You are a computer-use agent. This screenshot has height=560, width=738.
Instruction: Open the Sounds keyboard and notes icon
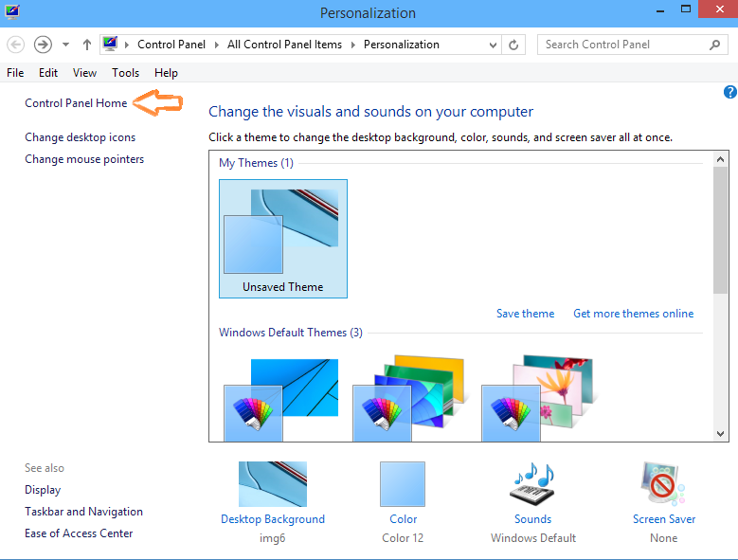click(x=532, y=484)
